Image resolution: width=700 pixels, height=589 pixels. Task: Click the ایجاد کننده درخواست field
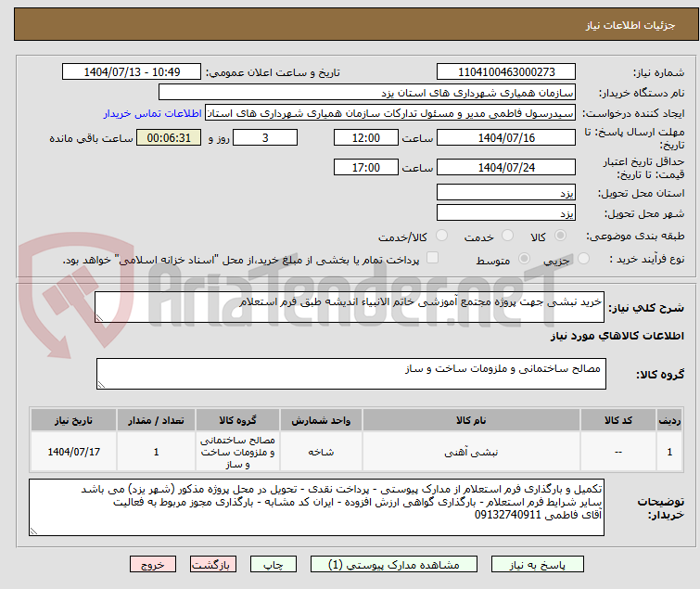click(390, 113)
